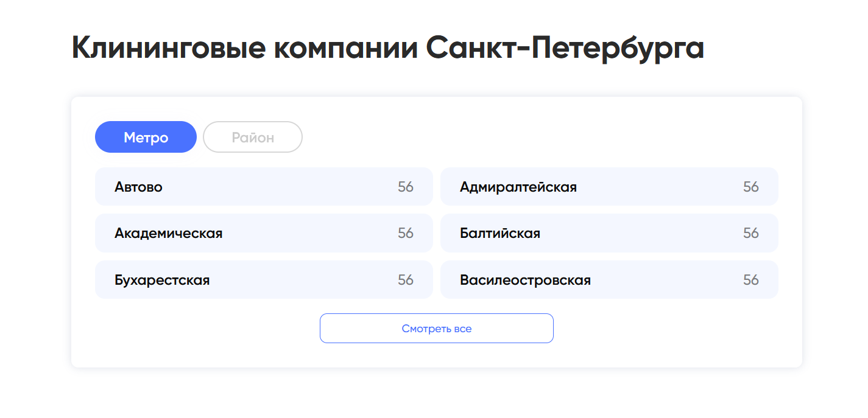The height and width of the screenshot is (418, 868).
Task: Switch to the Метро tab
Action: (146, 137)
